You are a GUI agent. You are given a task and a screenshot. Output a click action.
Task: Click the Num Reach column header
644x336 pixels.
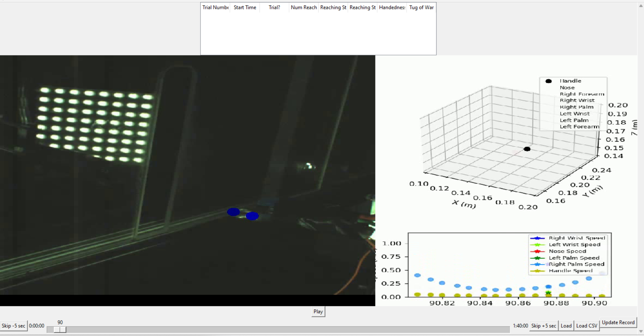[x=304, y=7]
